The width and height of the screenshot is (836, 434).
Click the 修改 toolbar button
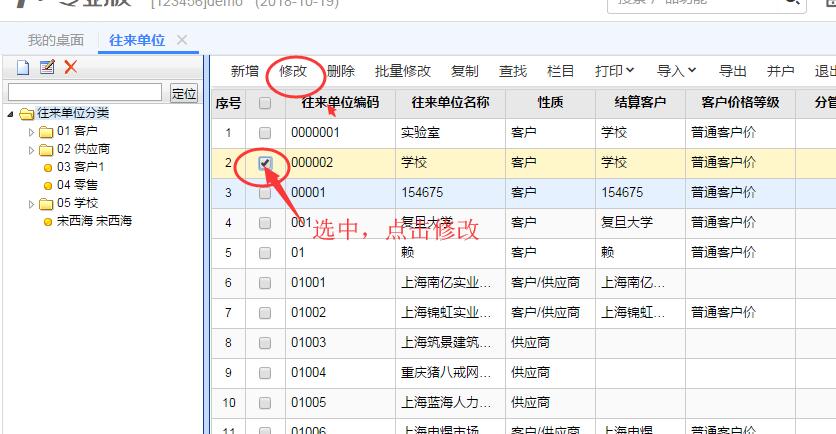tap(293, 71)
